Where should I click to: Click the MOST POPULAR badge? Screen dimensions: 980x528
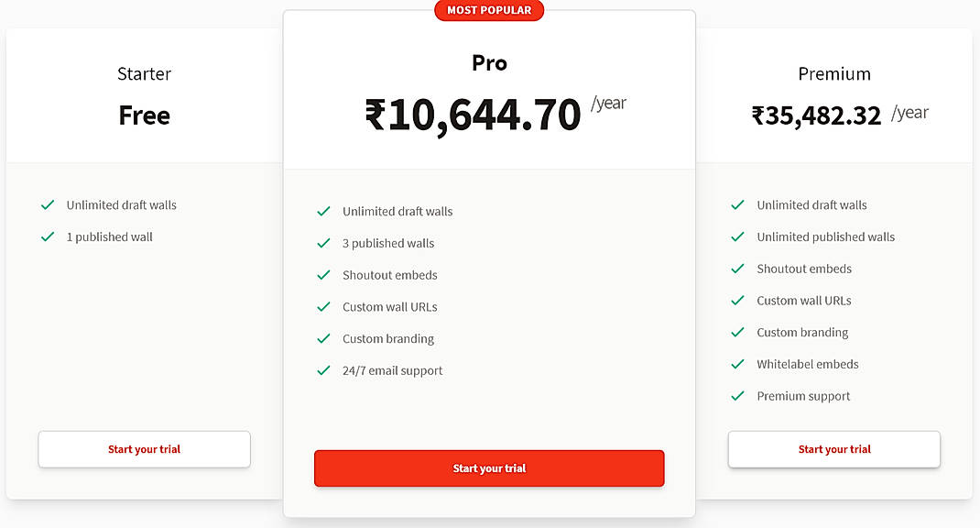pos(489,10)
